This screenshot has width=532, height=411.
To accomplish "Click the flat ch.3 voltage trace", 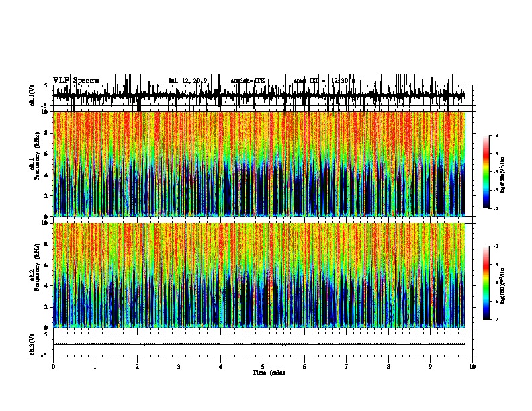I will (x=259, y=345).
